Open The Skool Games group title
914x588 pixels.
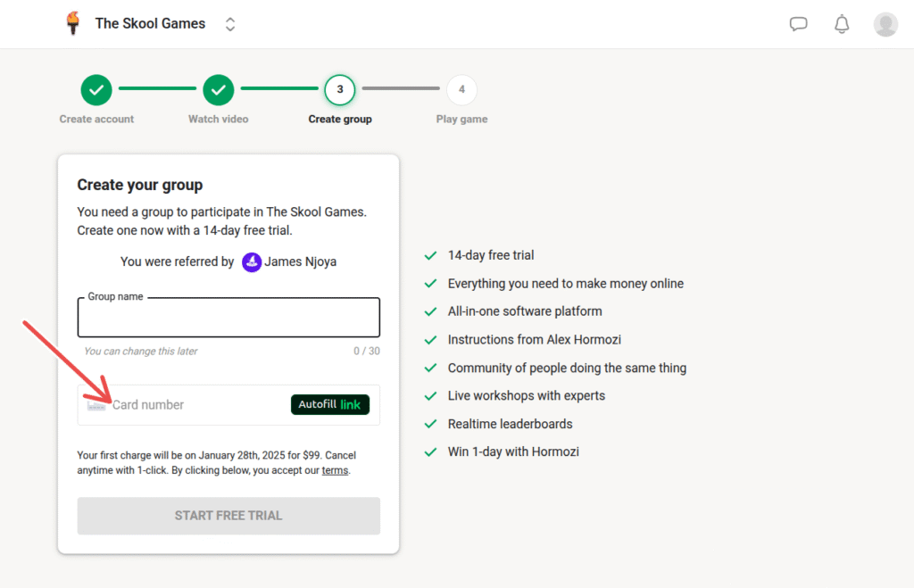pyautogui.click(x=150, y=24)
